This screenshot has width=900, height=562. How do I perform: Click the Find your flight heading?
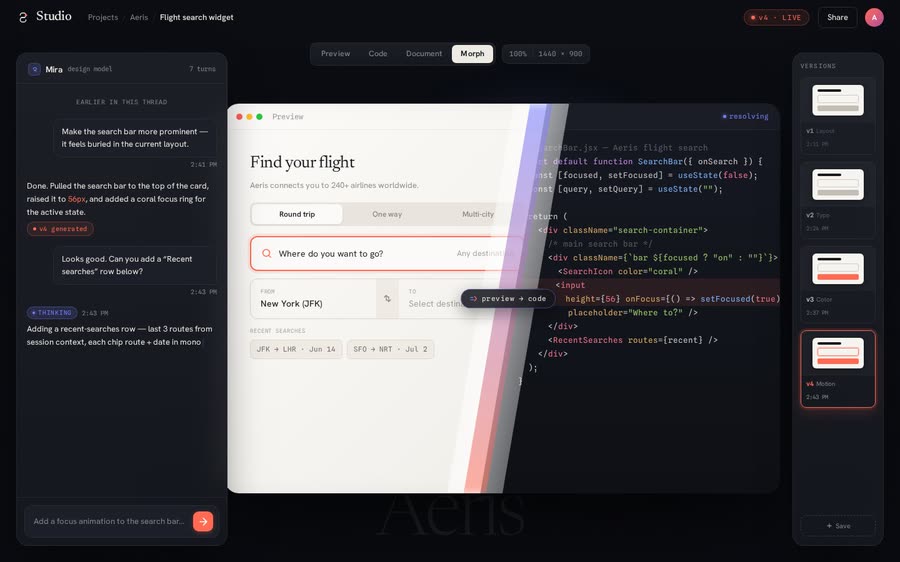(302, 162)
